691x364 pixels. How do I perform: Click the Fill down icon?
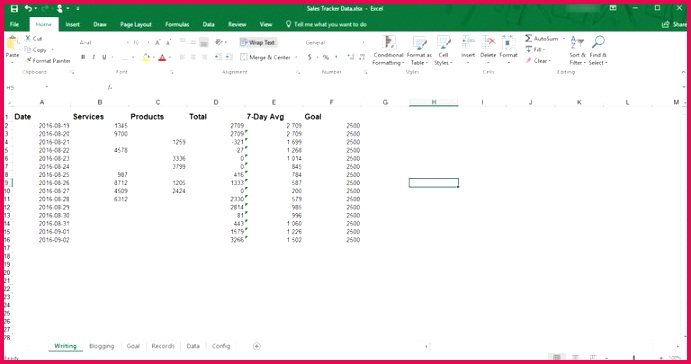click(528, 49)
